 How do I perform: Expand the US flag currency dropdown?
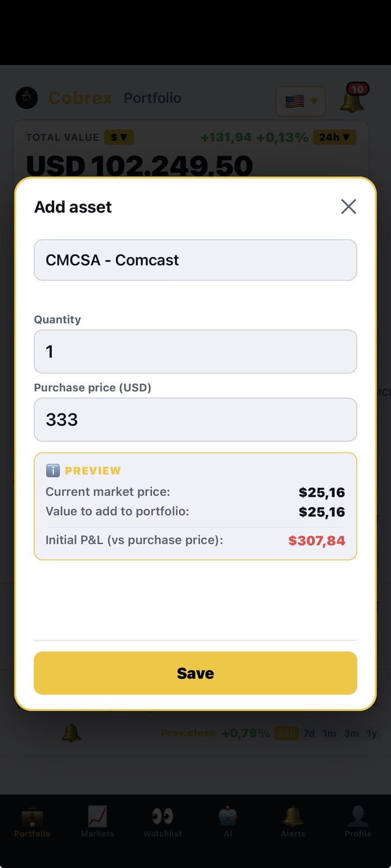coord(301,101)
